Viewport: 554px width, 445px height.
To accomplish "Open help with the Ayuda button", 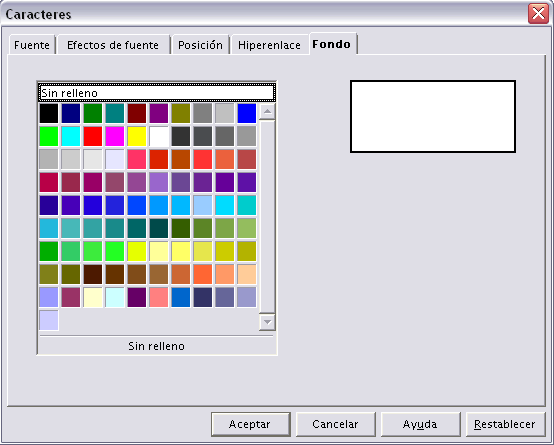I will (x=420, y=424).
